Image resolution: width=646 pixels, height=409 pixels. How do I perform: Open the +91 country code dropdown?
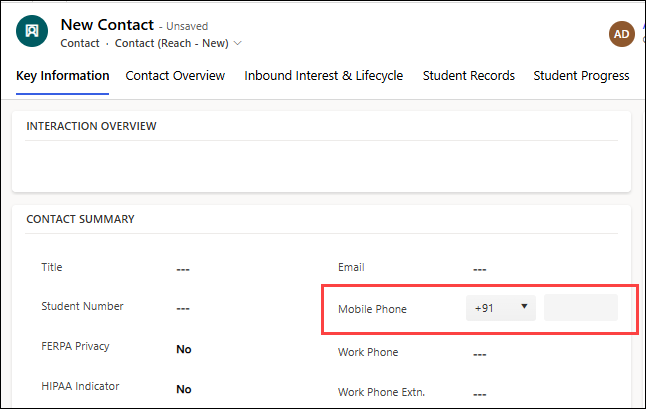click(501, 308)
